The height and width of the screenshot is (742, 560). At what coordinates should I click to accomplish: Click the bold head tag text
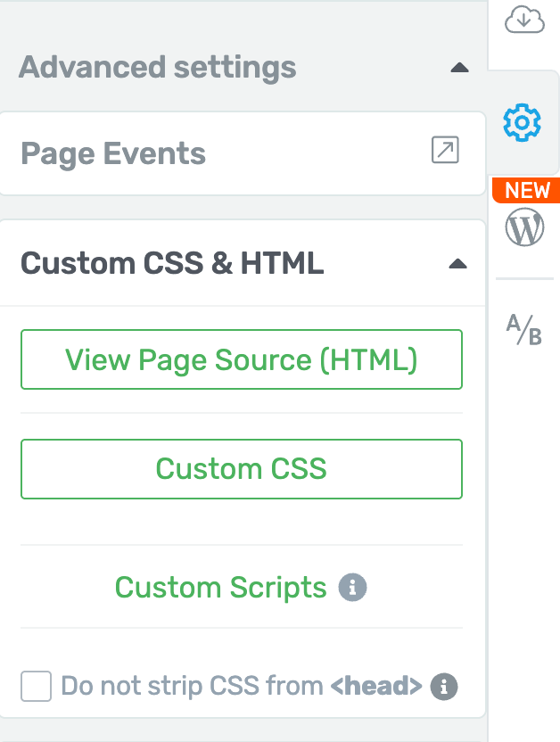pyautogui.click(x=376, y=686)
